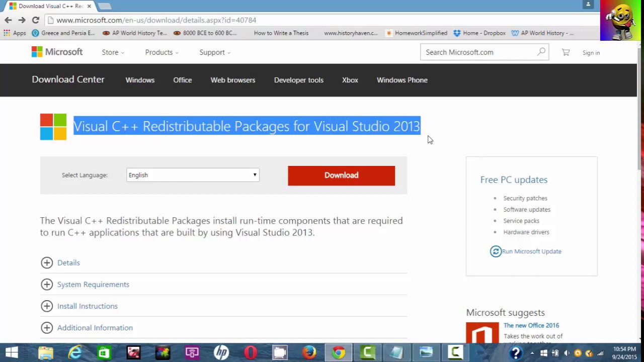Click the Visual C++ Redistributable page title
The height and width of the screenshot is (362, 644).
[247, 126]
